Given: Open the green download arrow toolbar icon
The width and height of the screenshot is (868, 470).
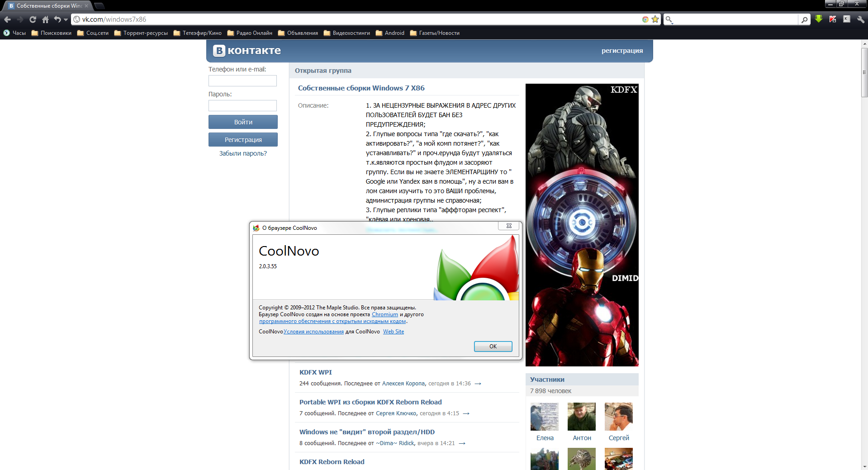Looking at the screenshot, I should (819, 19).
